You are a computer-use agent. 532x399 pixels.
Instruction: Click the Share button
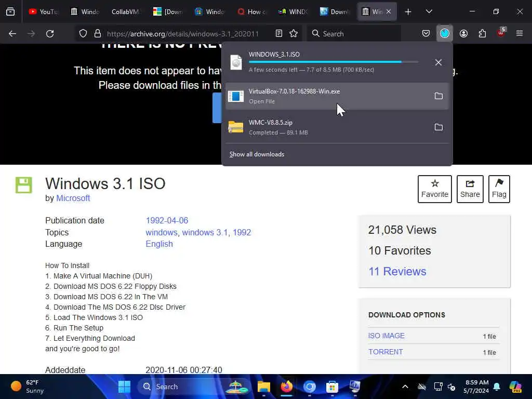point(470,189)
